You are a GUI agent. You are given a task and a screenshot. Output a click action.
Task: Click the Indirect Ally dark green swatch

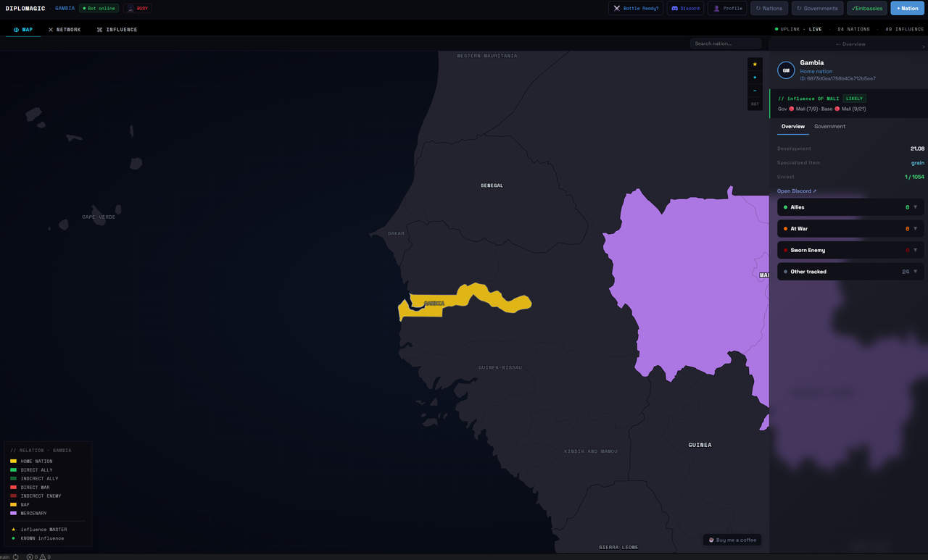point(13,479)
